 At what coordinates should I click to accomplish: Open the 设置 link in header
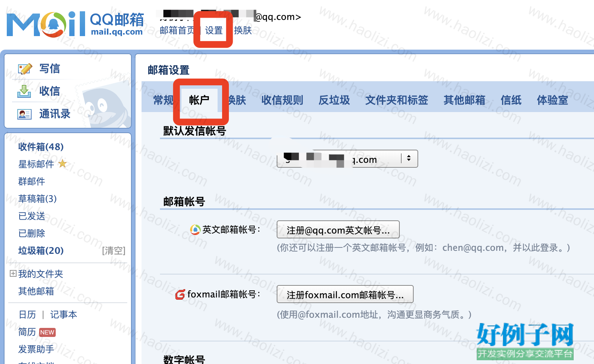click(214, 30)
